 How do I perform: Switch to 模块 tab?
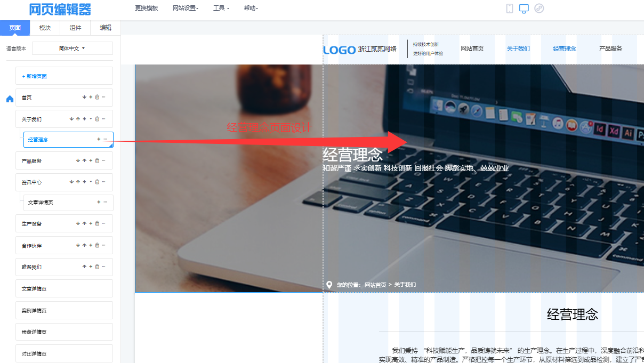[45, 28]
